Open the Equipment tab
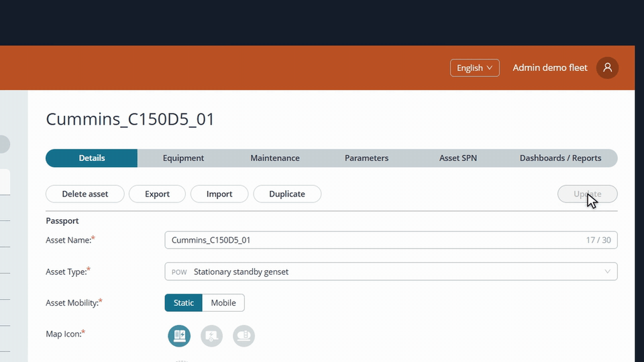The image size is (644, 362). [183, 158]
